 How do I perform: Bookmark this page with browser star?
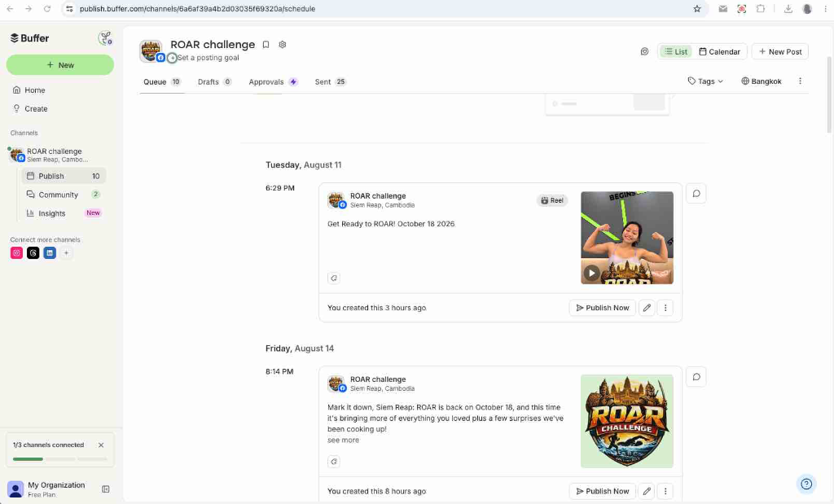pyautogui.click(x=697, y=8)
